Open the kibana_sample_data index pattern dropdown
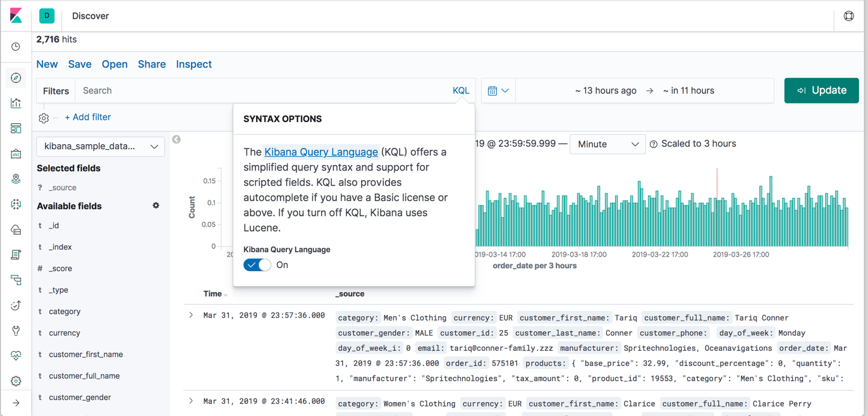Image resolution: width=868 pixels, height=416 pixels. coord(100,146)
